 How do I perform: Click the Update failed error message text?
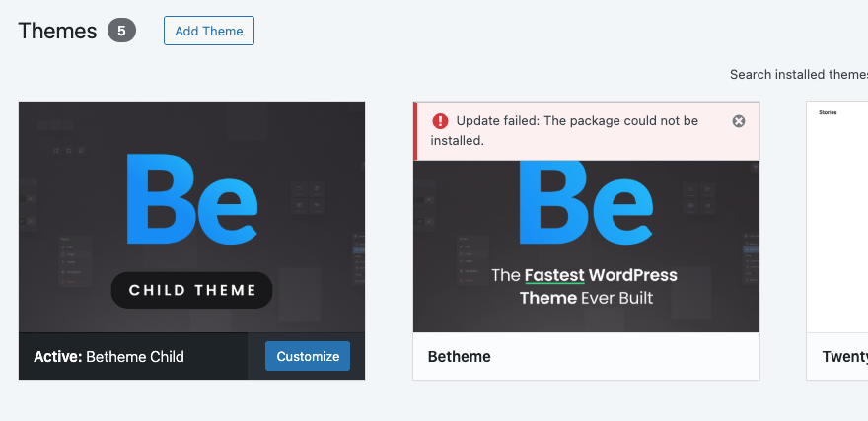coord(577,130)
